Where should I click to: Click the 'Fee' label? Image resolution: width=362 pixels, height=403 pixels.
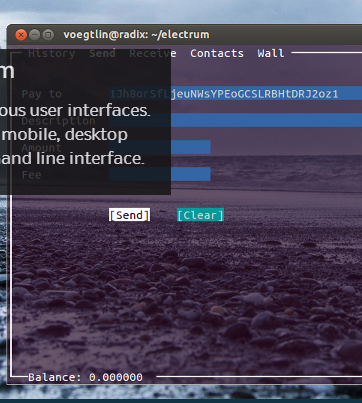[32, 175]
